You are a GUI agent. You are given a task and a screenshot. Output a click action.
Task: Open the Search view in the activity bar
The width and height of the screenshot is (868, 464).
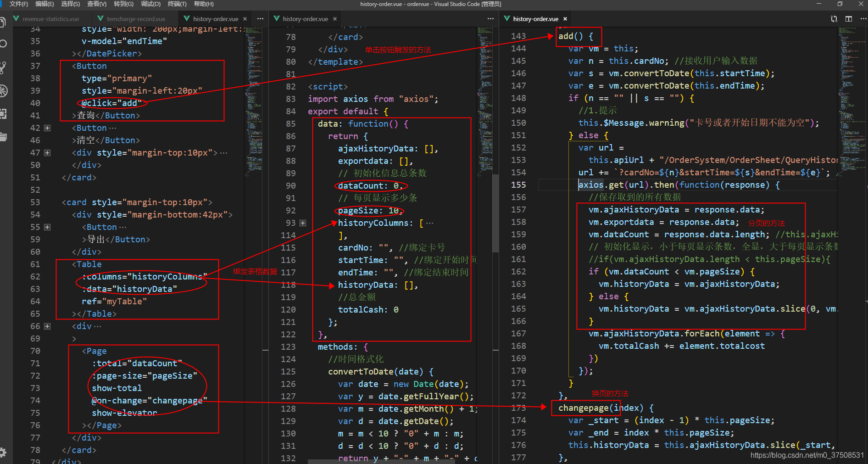point(3,44)
